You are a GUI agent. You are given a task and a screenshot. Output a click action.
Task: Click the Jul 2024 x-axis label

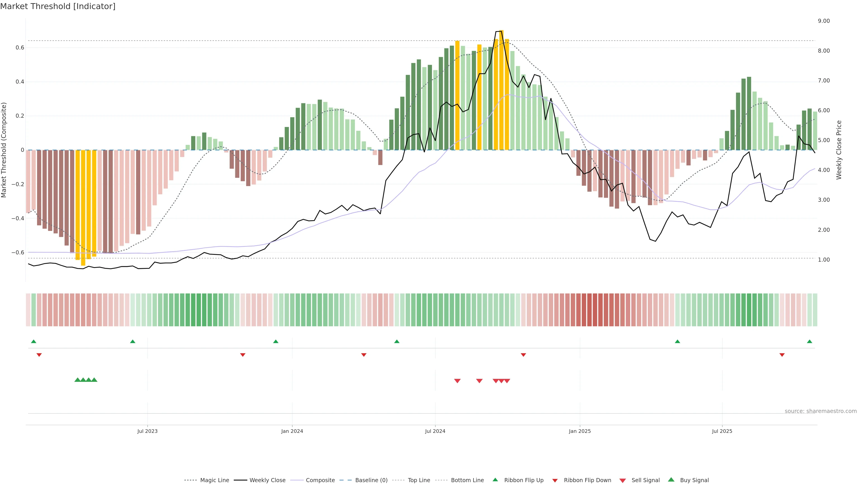click(x=435, y=431)
